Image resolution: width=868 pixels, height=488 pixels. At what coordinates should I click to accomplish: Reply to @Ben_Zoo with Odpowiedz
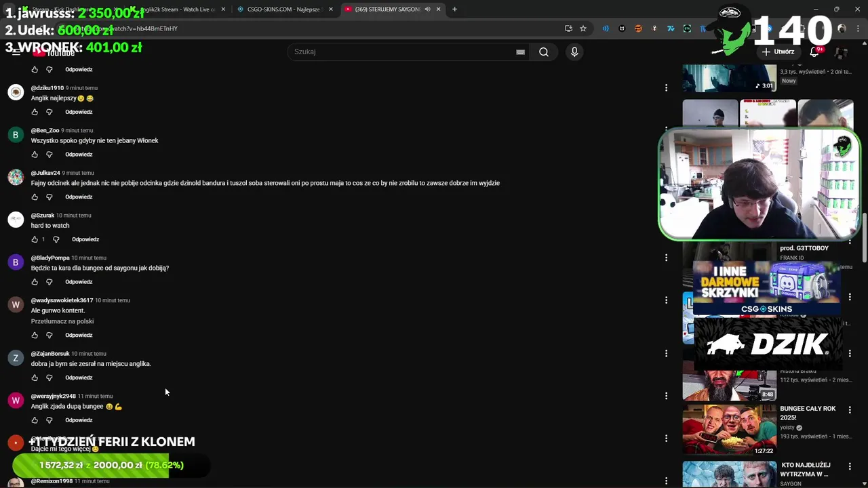click(x=79, y=155)
